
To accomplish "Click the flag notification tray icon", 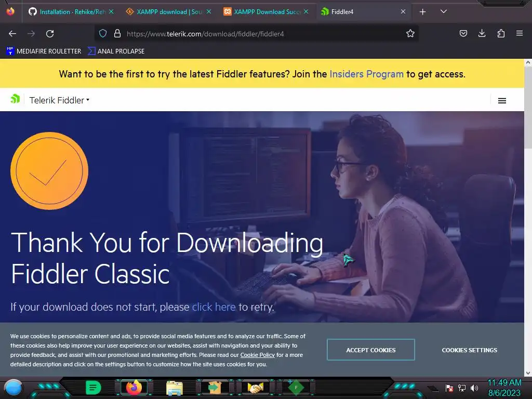I will coord(449,388).
